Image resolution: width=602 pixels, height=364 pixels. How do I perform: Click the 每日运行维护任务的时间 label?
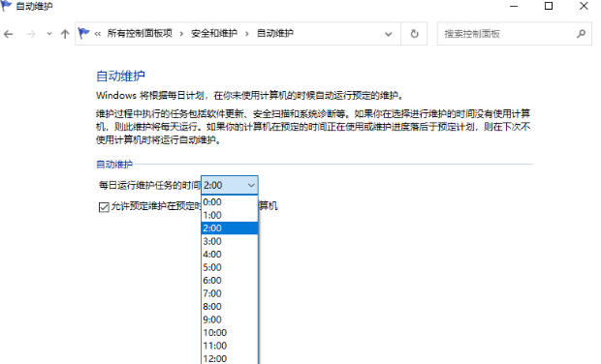[x=149, y=185]
